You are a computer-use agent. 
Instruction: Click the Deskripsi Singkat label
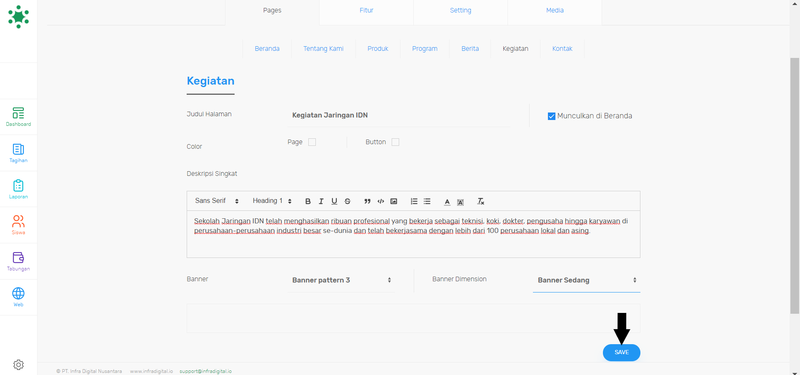(212, 173)
